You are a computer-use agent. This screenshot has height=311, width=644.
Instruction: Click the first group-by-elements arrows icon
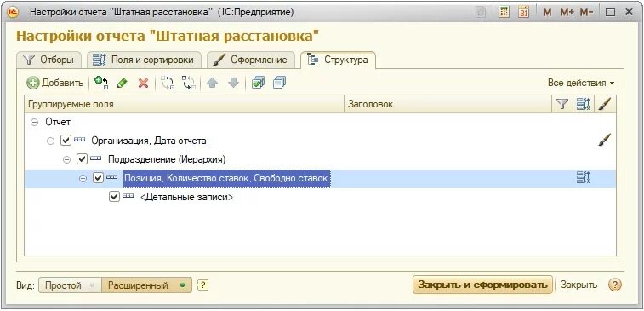(x=168, y=83)
